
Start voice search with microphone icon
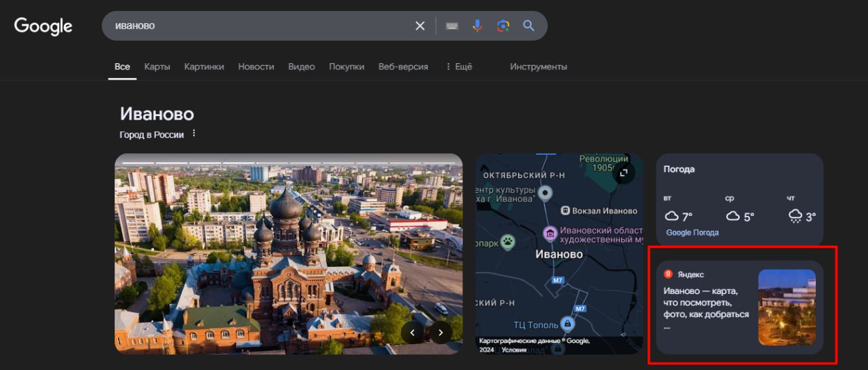click(x=477, y=26)
